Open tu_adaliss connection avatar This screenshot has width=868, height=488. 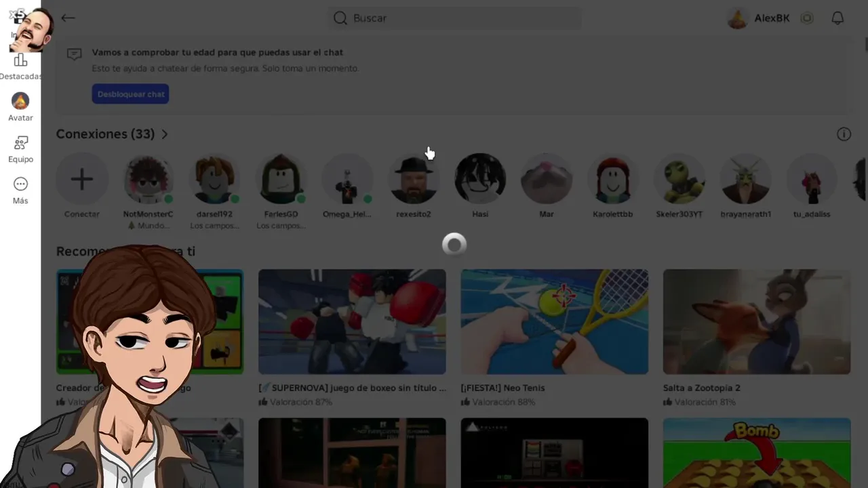point(812,179)
